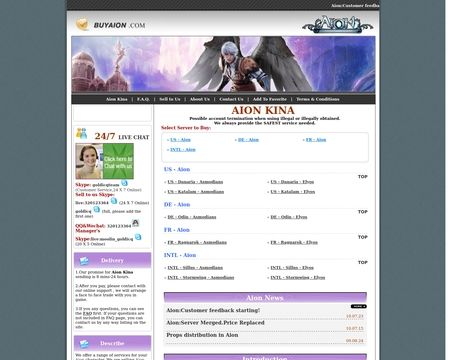The width and height of the screenshot is (450, 360).
Task: Click the More button in Aion News
Action: [x=359, y=306]
